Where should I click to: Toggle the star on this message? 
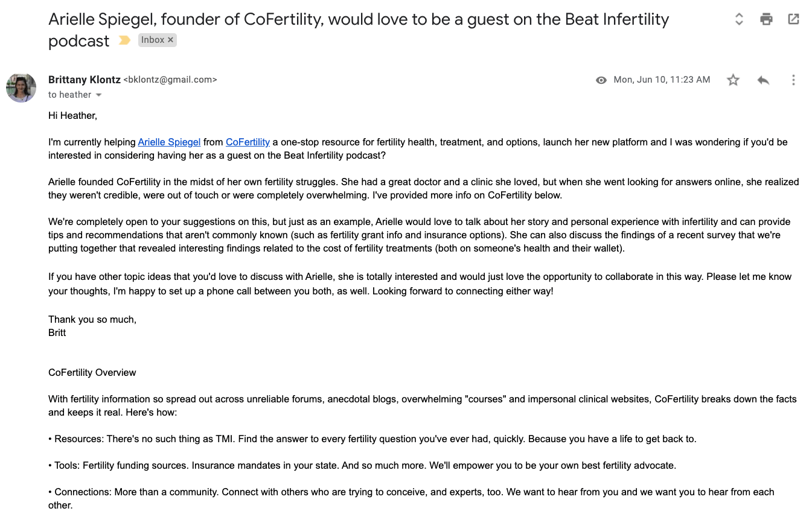click(733, 80)
